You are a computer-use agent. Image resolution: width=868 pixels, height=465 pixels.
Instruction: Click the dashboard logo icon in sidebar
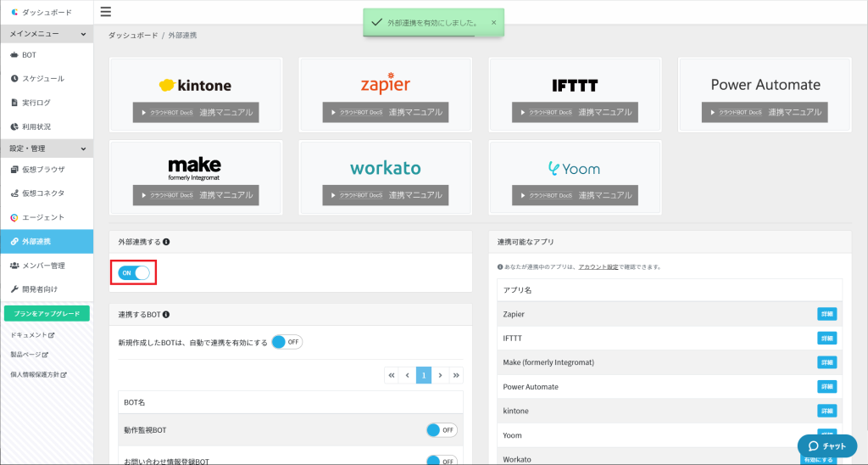pos(14,12)
